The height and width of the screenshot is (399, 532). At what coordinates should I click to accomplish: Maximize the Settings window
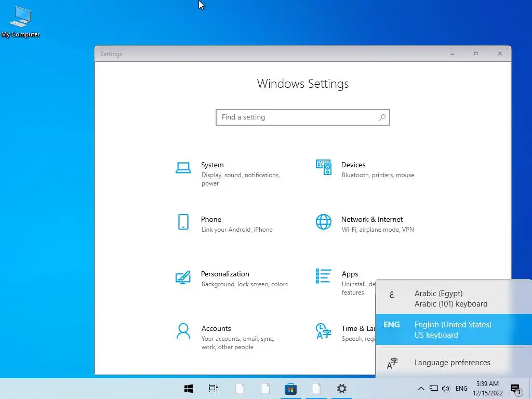tap(476, 54)
